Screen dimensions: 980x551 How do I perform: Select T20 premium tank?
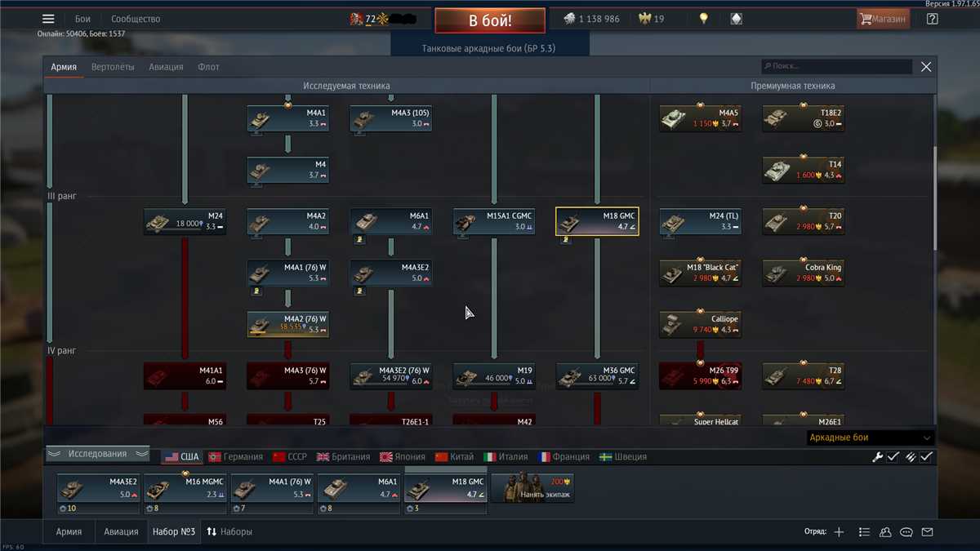point(804,221)
